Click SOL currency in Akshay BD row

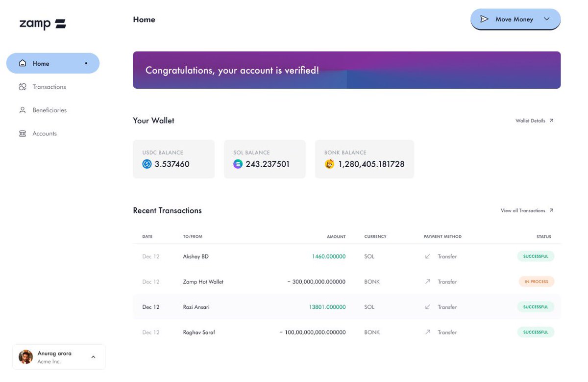pos(369,256)
